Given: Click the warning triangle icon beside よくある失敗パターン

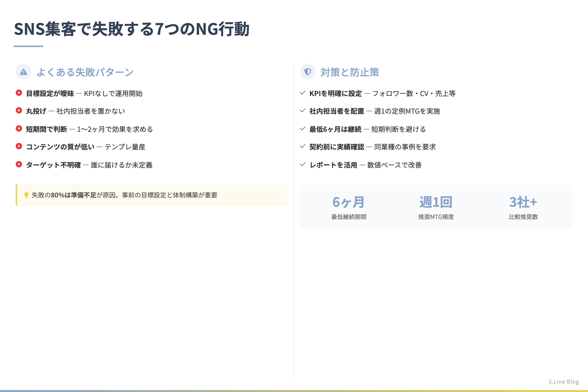Looking at the screenshot, I should (24, 72).
